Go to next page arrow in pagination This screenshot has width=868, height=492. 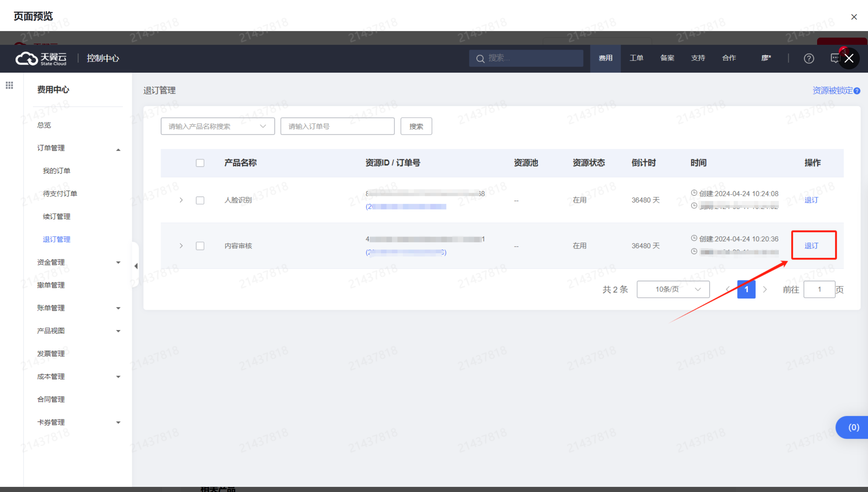click(765, 290)
